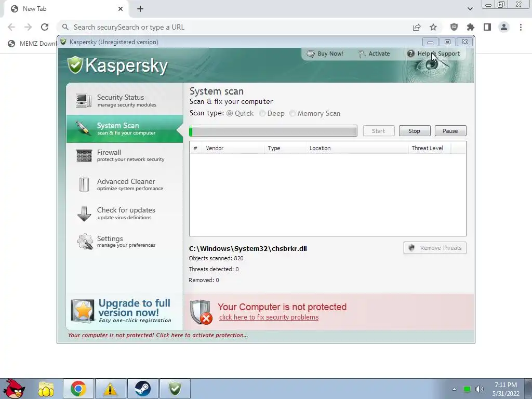This screenshot has width=532, height=399.
Task: Click the share page icon in Chrome
Action: click(x=417, y=27)
